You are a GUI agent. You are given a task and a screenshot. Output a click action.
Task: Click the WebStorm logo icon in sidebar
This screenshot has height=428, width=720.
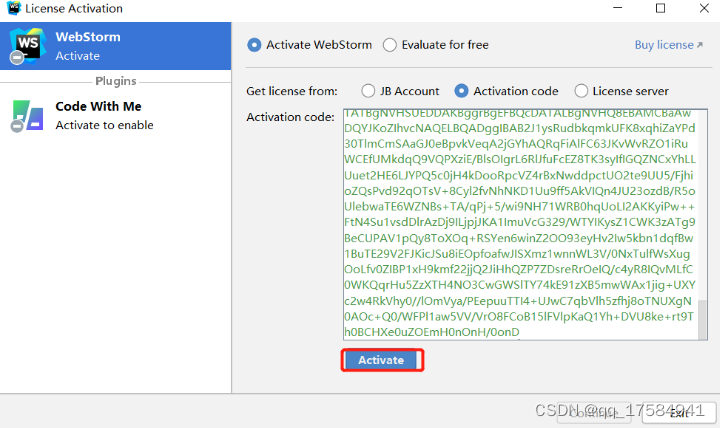click(x=28, y=45)
